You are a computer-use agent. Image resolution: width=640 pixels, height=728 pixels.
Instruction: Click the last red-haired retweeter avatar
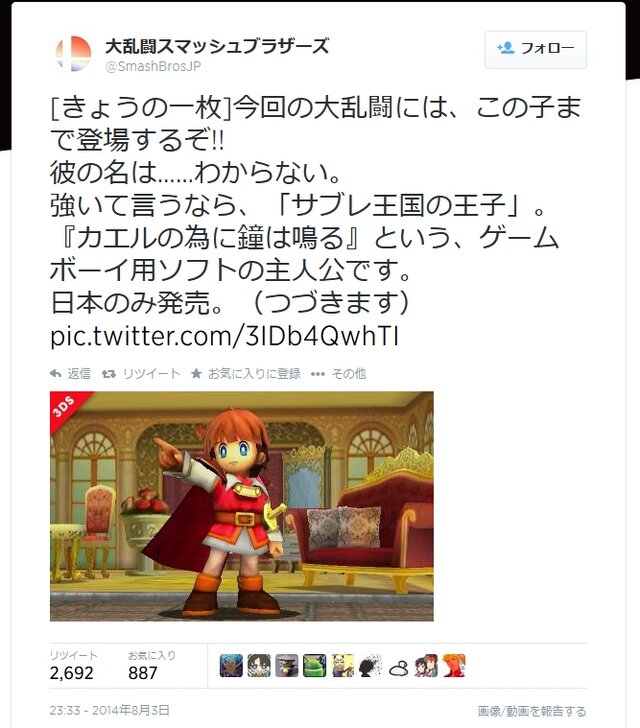tap(454, 665)
